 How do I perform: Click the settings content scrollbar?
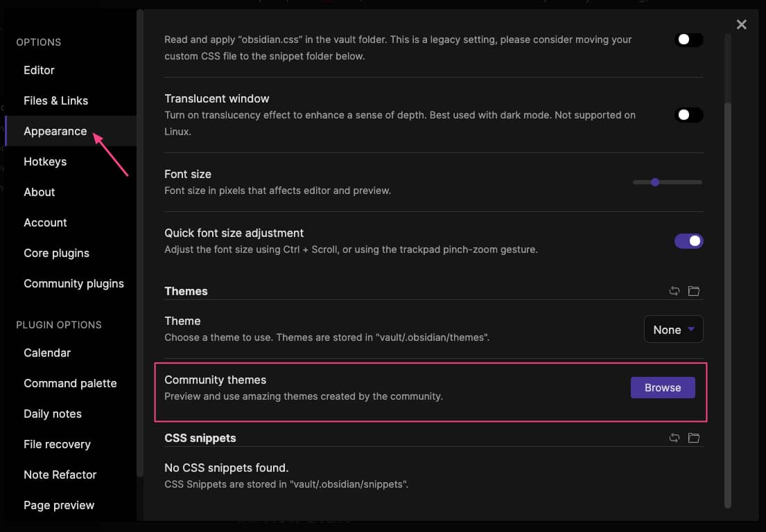[x=727, y=305]
